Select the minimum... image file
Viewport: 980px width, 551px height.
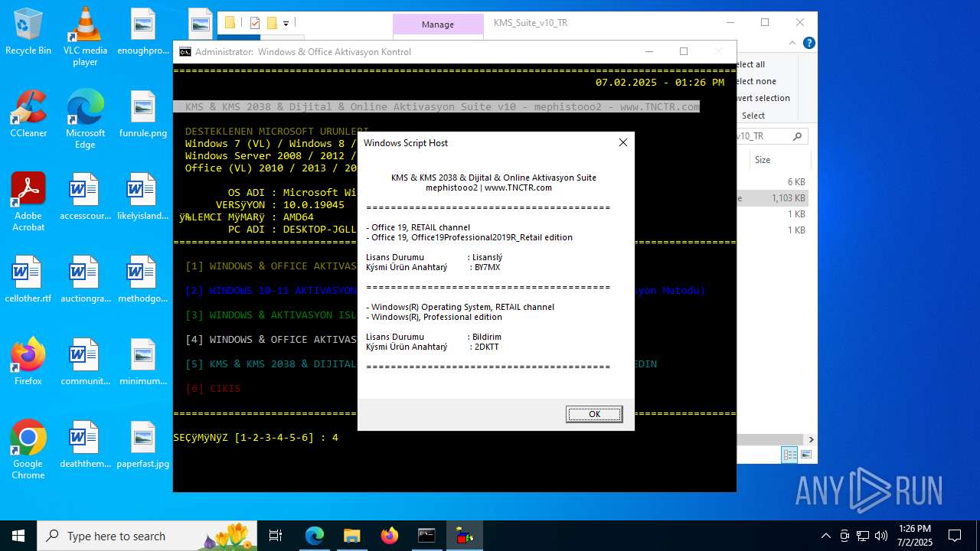(x=143, y=362)
